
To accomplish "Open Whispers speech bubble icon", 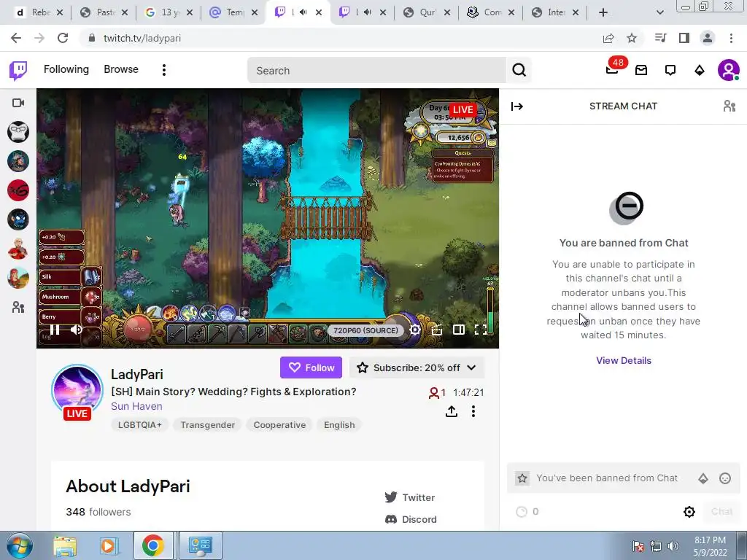I will coord(670,71).
